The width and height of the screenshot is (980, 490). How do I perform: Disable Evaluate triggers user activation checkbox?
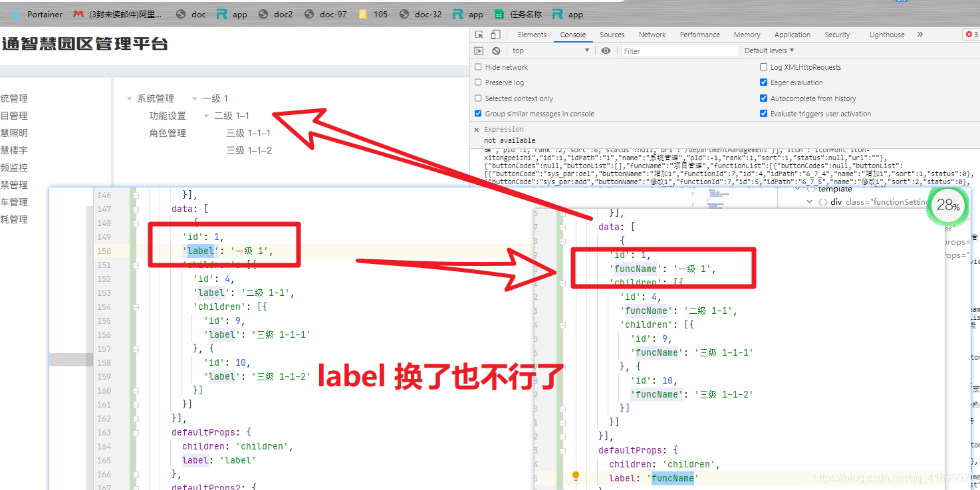pyautogui.click(x=763, y=114)
